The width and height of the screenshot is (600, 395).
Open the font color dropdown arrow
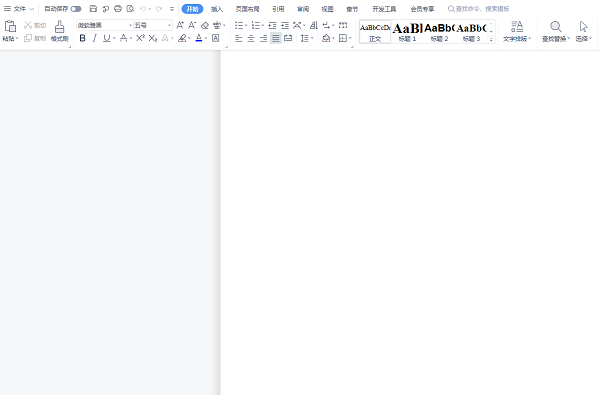(x=206, y=38)
